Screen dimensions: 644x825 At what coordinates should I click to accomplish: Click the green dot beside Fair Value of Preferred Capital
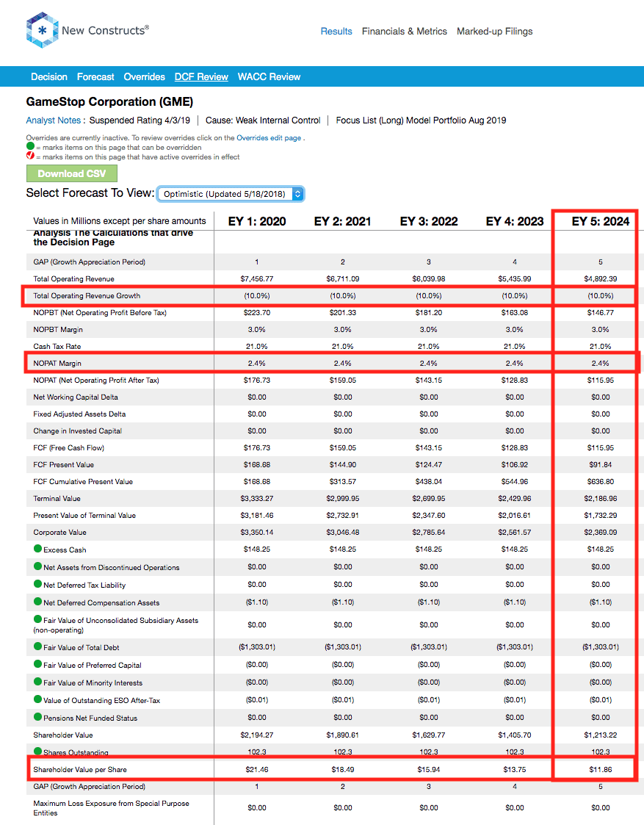[x=38, y=664]
